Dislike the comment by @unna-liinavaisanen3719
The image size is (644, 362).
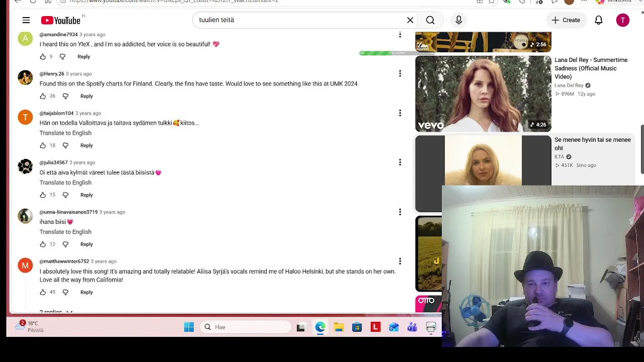[65, 244]
